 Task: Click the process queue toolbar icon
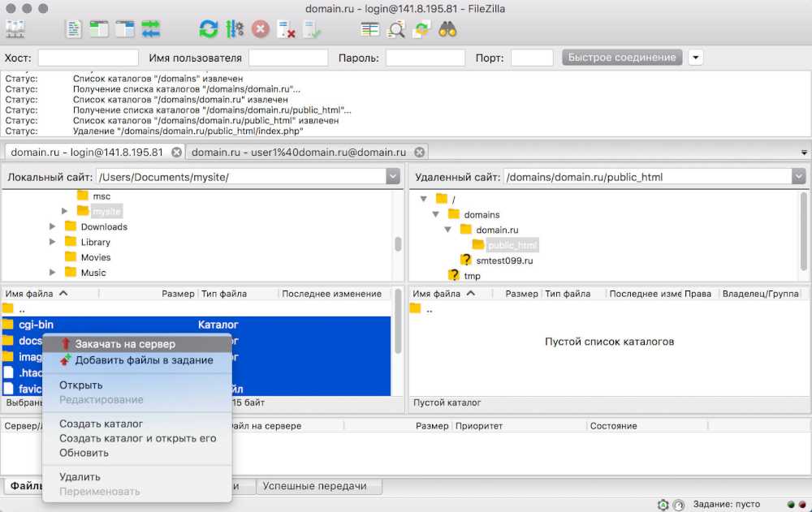click(235, 29)
